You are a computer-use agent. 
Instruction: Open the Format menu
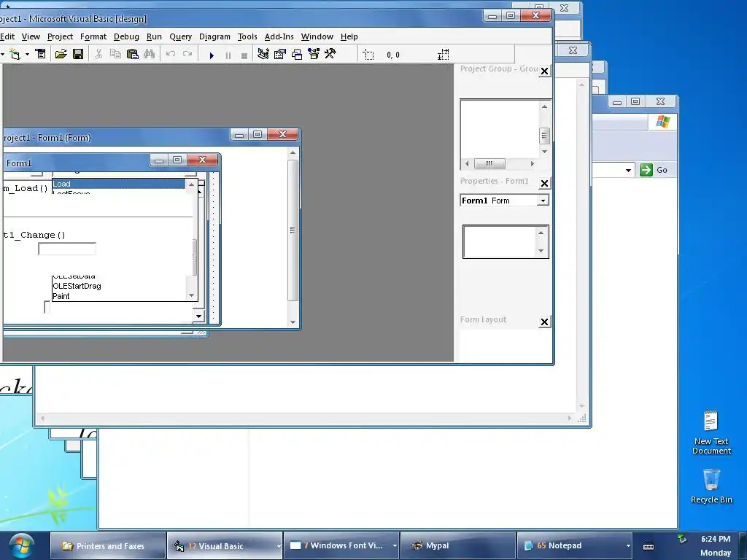93,36
